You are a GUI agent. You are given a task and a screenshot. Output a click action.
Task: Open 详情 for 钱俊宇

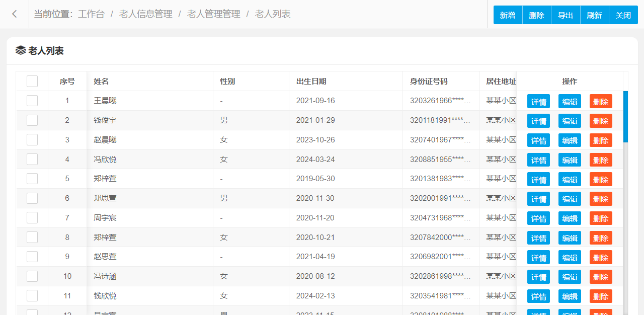point(538,121)
